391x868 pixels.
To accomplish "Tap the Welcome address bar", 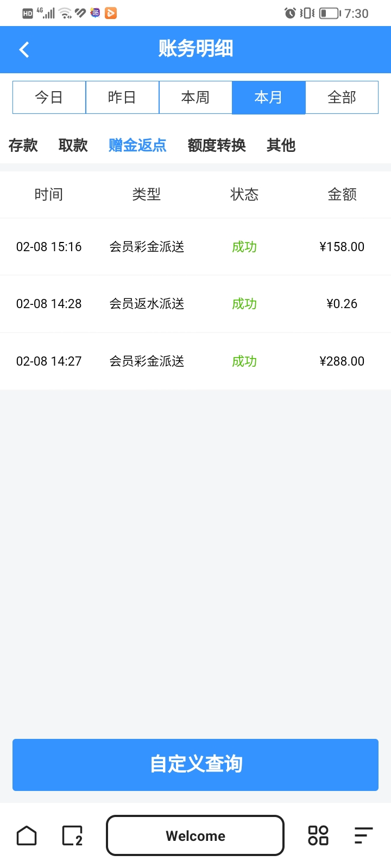I will point(195,836).
